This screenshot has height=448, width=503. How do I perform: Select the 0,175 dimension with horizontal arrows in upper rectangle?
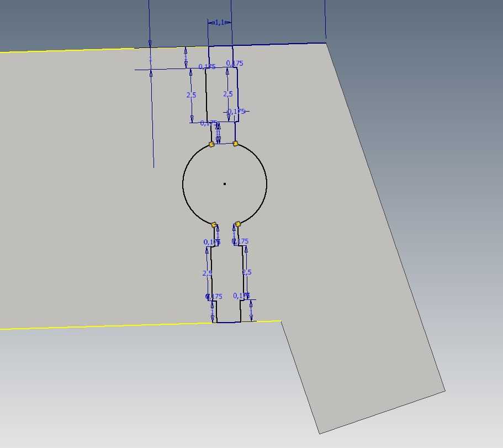point(236,112)
